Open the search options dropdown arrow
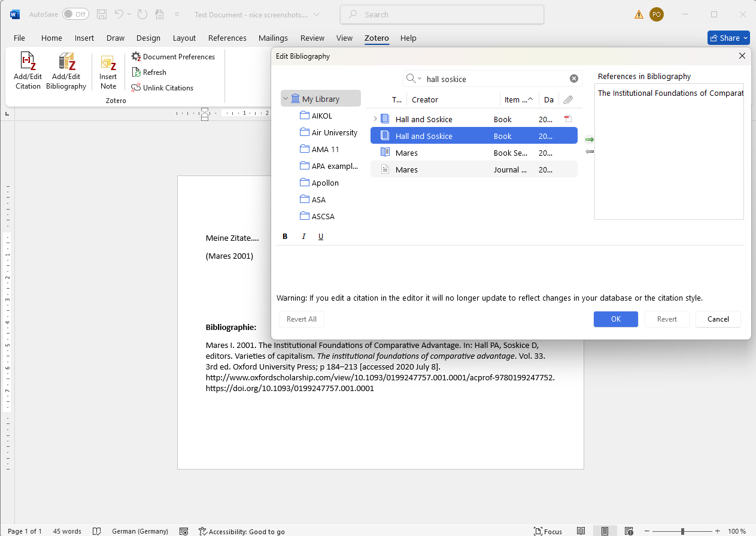Image resolution: width=756 pixels, height=536 pixels. coord(421,78)
